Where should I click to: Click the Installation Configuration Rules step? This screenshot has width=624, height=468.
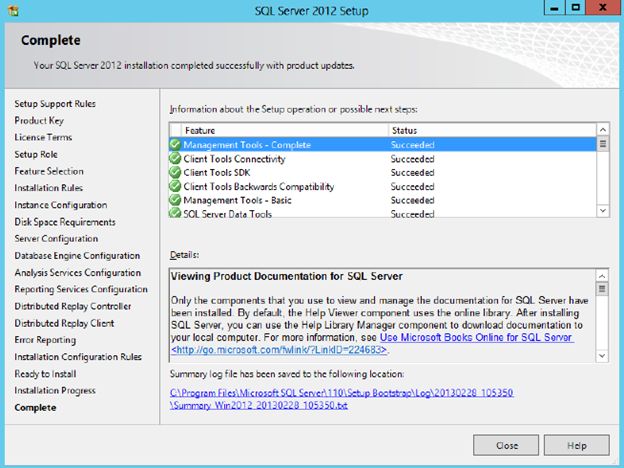(78, 357)
